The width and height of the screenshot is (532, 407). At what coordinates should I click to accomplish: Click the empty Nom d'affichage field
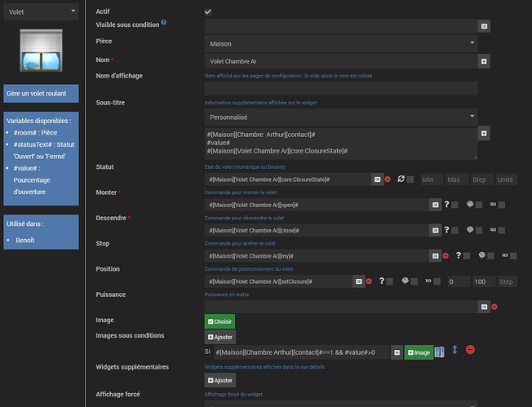point(341,89)
